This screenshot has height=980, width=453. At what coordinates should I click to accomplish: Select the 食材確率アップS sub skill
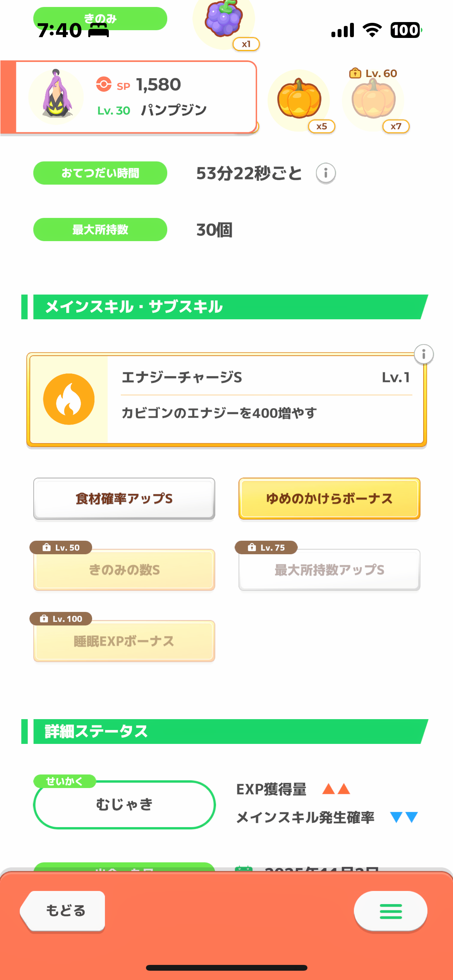click(124, 499)
